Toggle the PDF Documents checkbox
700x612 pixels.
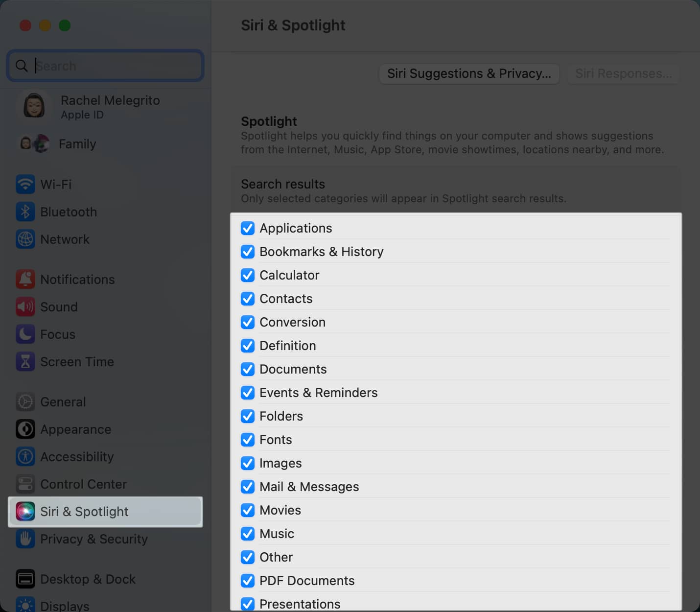tap(248, 581)
